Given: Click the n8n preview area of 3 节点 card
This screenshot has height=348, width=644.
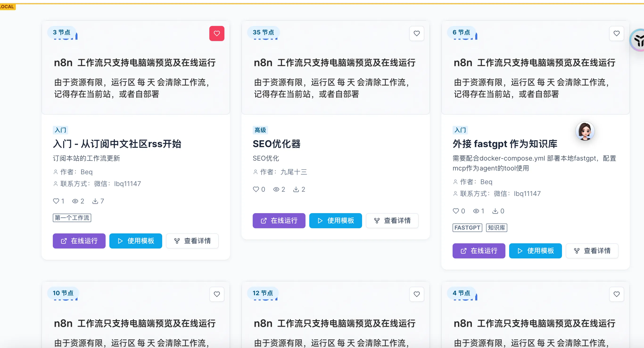Looking at the screenshot, I should pos(136,67).
